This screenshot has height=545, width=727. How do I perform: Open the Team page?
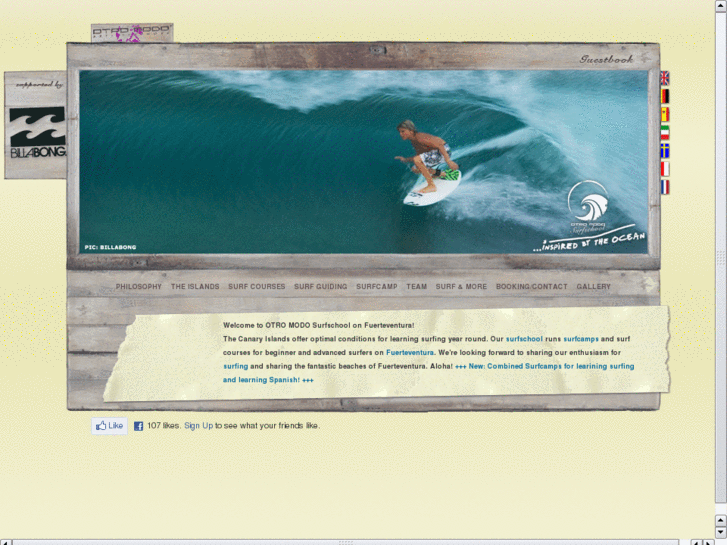[416, 287]
